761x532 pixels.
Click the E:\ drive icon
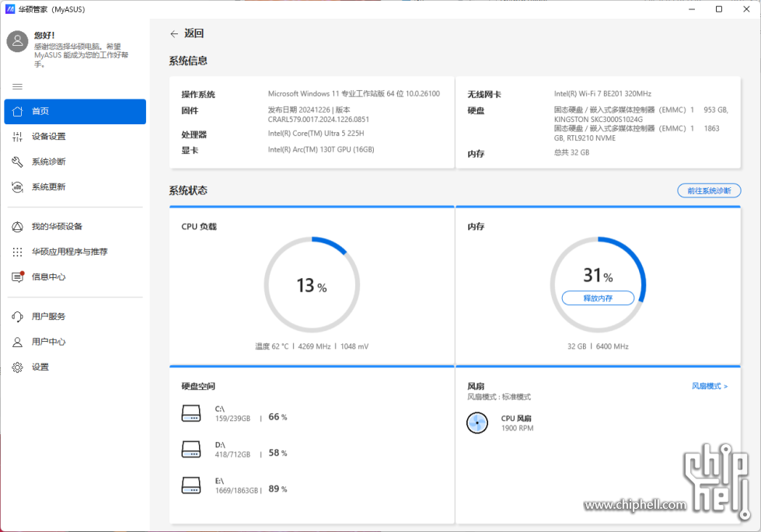coord(191,485)
